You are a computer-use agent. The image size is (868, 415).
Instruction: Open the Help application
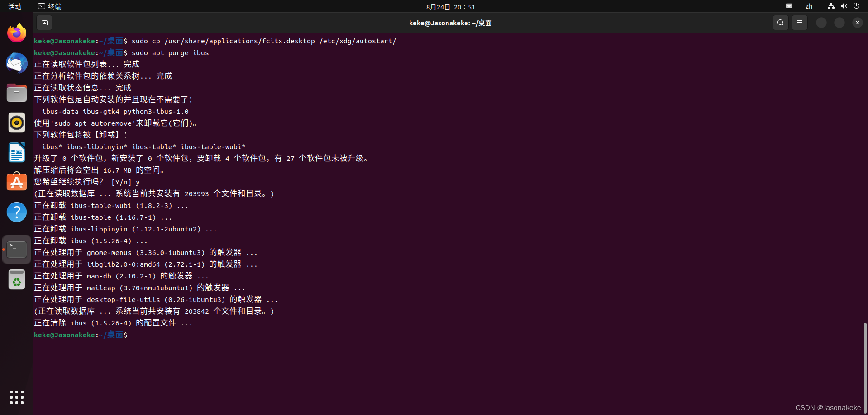click(x=16, y=212)
